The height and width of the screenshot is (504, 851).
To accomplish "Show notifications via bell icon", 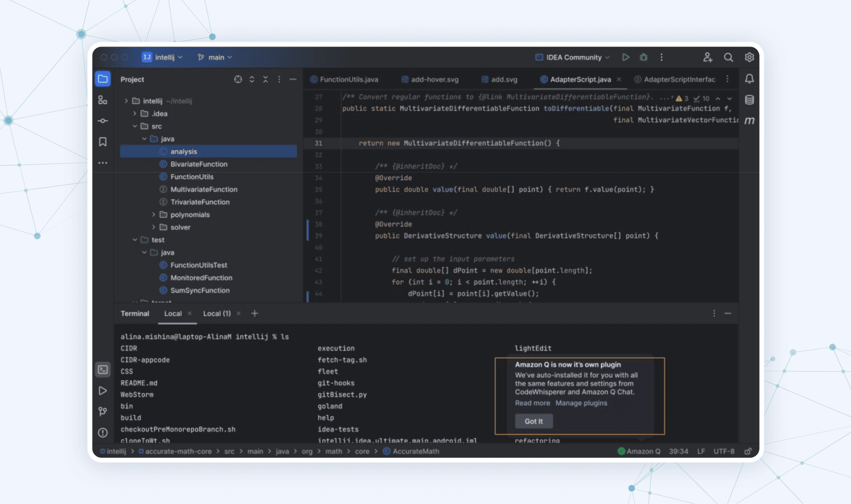I will pyautogui.click(x=749, y=79).
